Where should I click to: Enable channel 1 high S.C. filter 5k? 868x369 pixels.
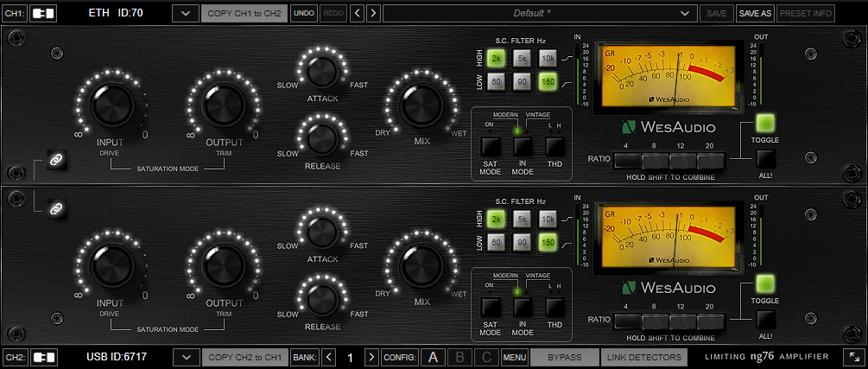coord(522,58)
